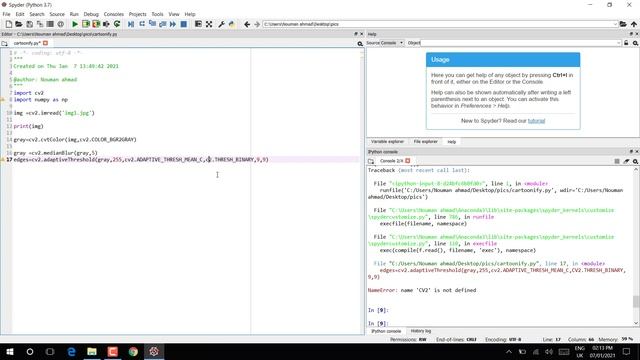
Task: Step out of function debug icon
Action: (x=162, y=24)
